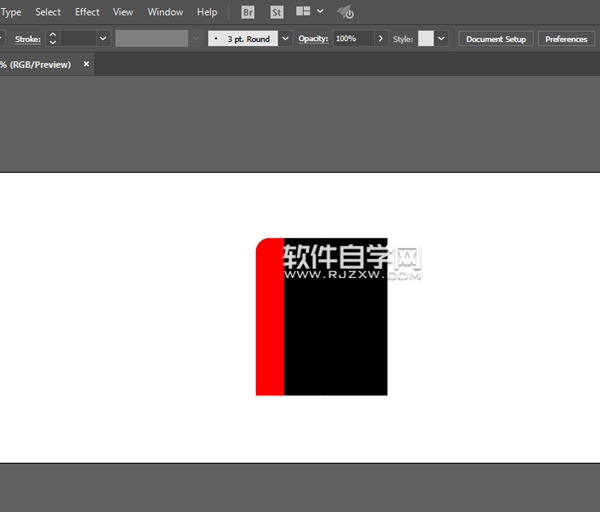Open the Effect menu
The width and height of the screenshot is (600, 512).
pos(87,12)
